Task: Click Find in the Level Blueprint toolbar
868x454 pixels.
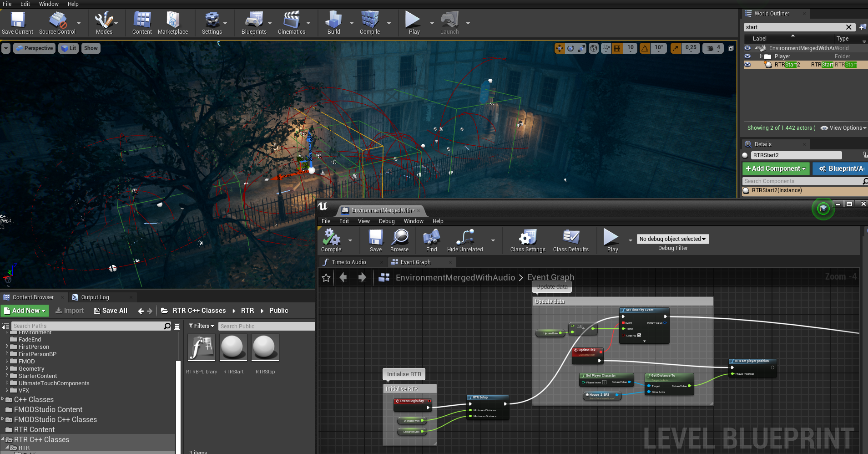Action: pyautogui.click(x=431, y=240)
